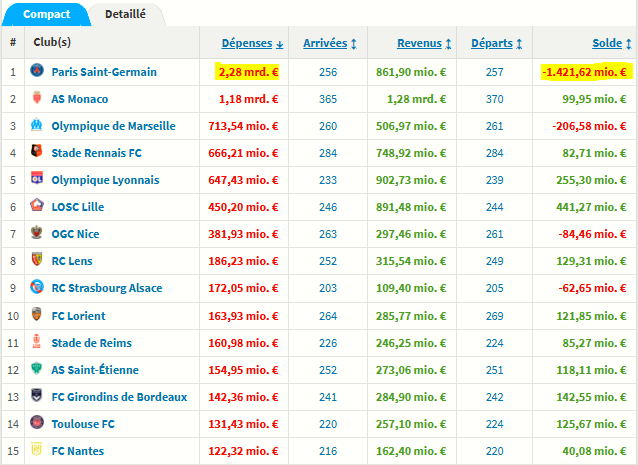Click the 186,23 mio. € expenses value
Screen dimensions: 638x465
[x=243, y=261]
